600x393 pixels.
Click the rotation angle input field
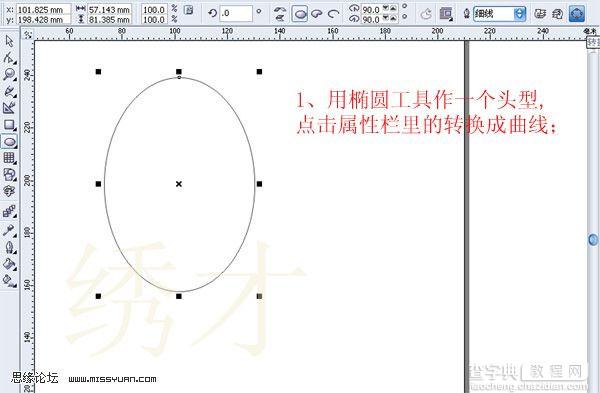tap(236, 13)
